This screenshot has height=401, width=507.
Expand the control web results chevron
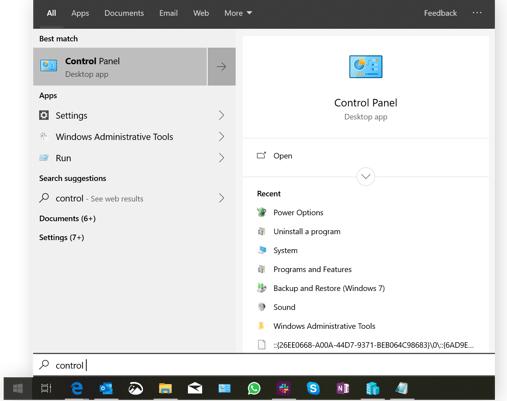click(x=221, y=198)
